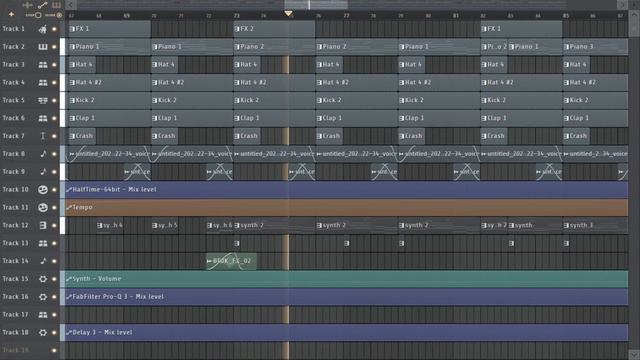640x360 pixels.
Task: Click the keyboard icon in the playlist header
Action: tap(56, 5)
